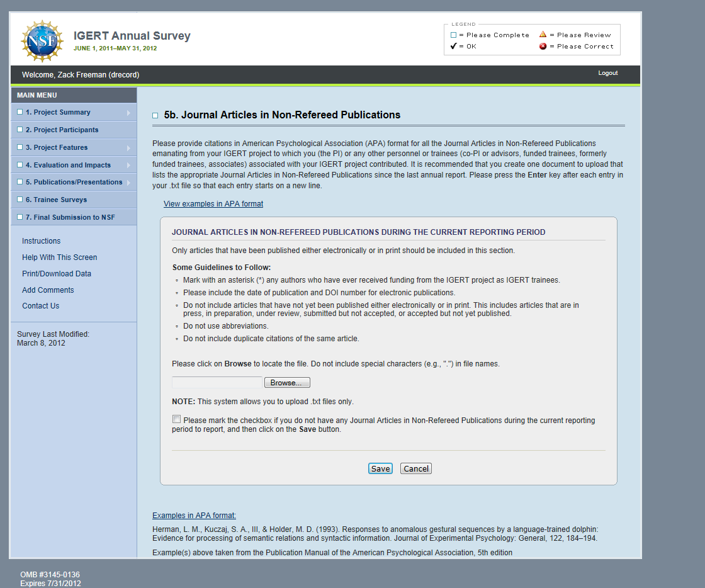Expand the Project Summary submenu arrow
The height and width of the screenshot is (588, 705).
[x=128, y=113]
